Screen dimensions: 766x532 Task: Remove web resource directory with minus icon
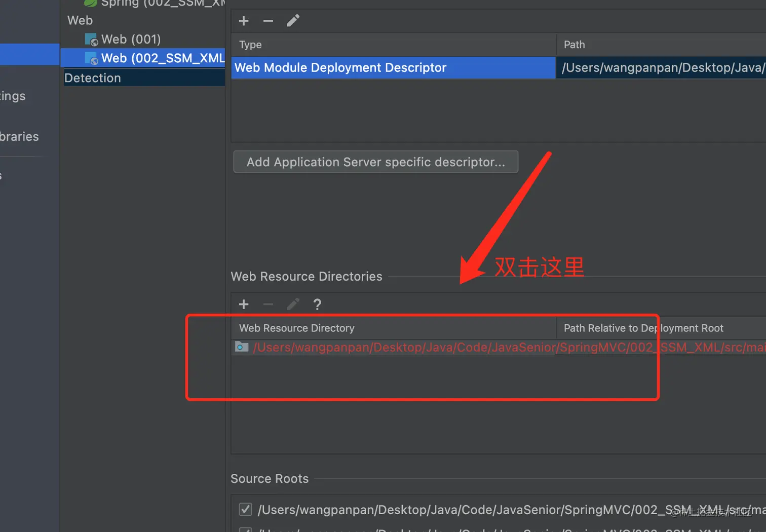tap(268, 304)
